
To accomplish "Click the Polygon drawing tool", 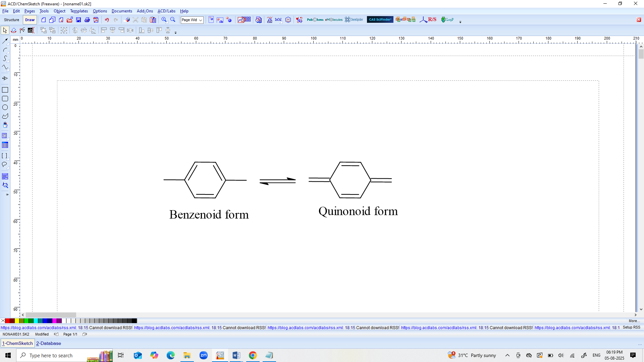I will tap(5, 116).
